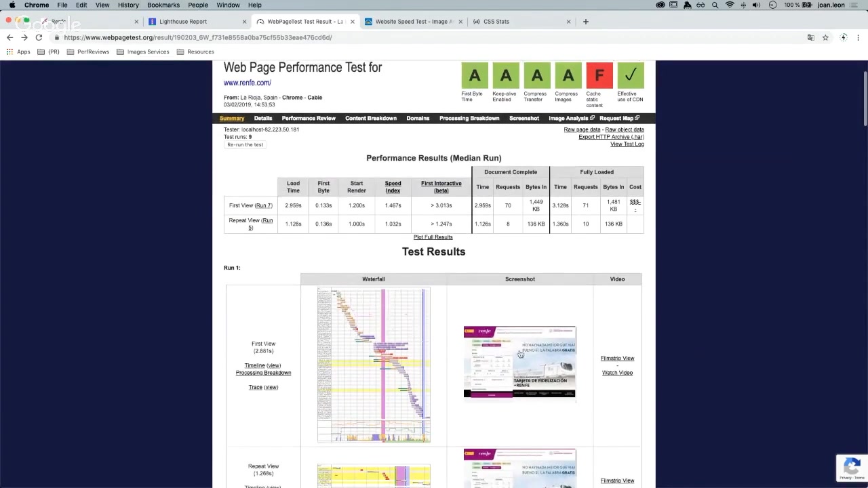Click the First Interactive (beta) header link
Image resolution: width=868 pixels, height=488 pixels.
point(441,186)
